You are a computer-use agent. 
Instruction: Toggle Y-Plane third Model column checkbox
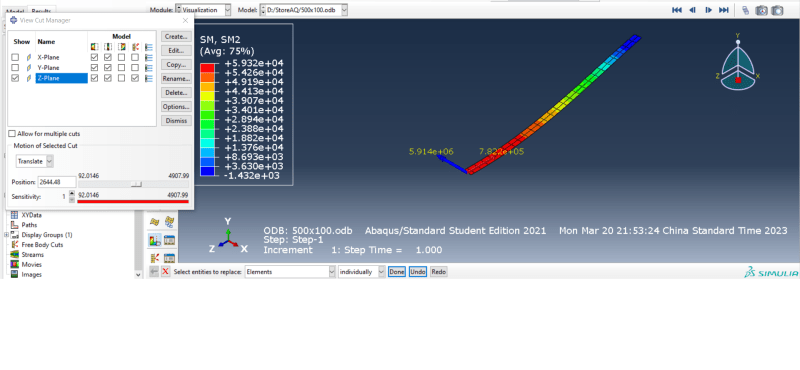(121, 67)
